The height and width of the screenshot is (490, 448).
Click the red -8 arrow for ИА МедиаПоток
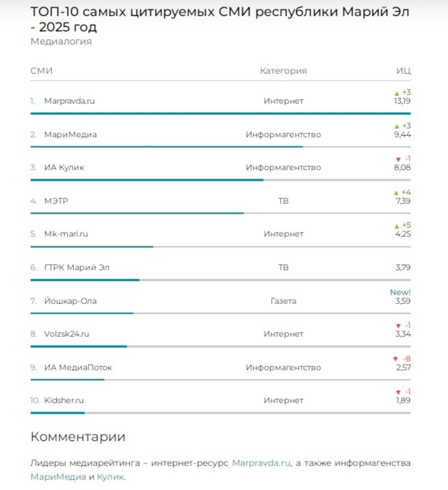[x=395, y=359]
